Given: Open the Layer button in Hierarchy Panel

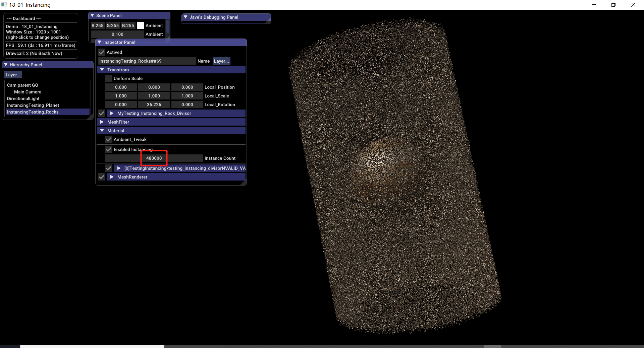Looking at the screenshot, I should [x=13, y=75].
